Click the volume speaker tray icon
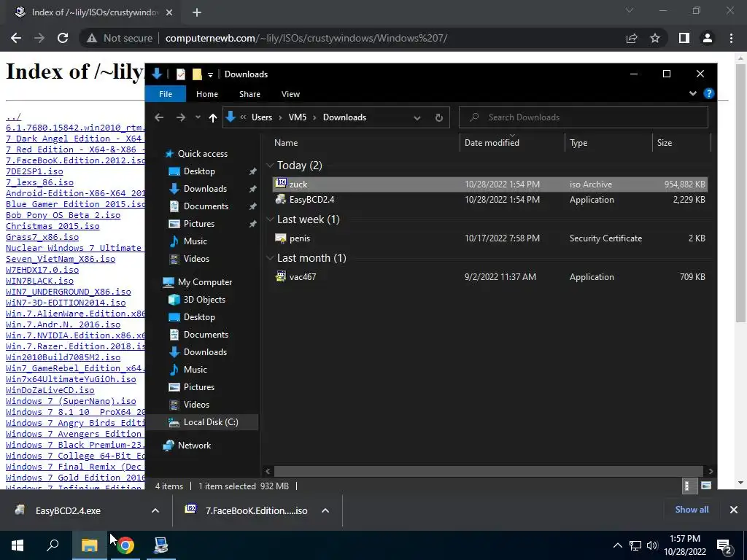 click(x=652, y=545)
